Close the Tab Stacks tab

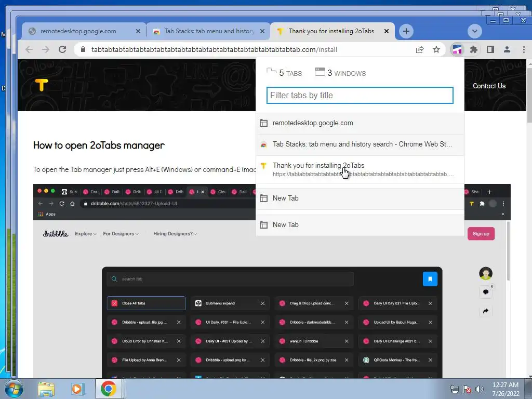coord(262,31)
